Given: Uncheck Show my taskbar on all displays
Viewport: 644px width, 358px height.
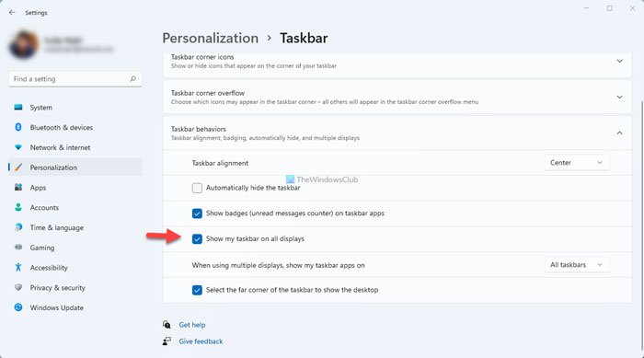Looking at the screenshot, I should 197,238.
